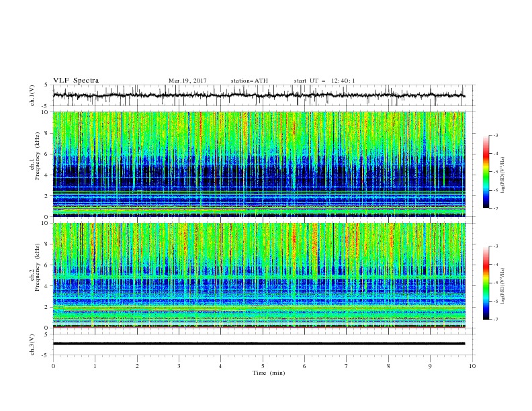
Task: Click time axis tick label "5"
Action: tap(263, 366)
